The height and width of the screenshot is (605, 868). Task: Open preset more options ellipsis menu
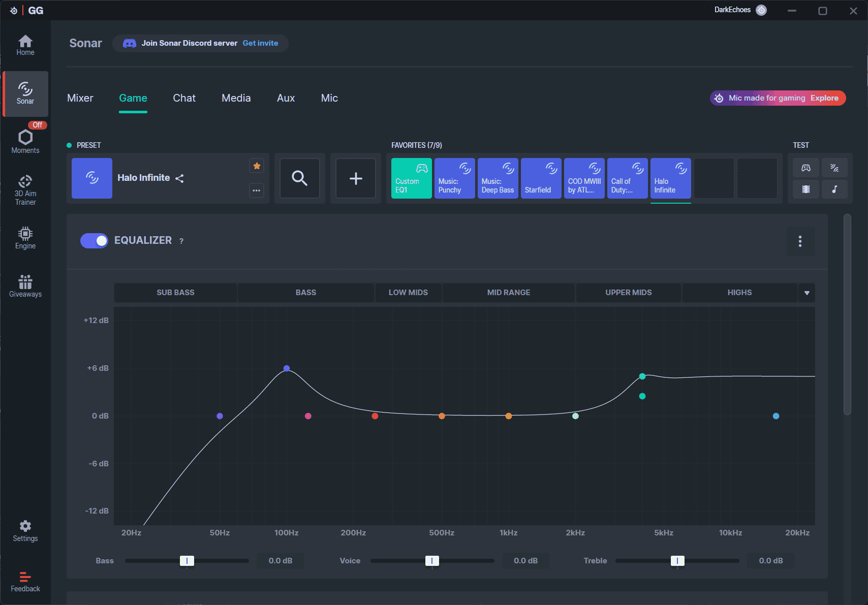257,190
